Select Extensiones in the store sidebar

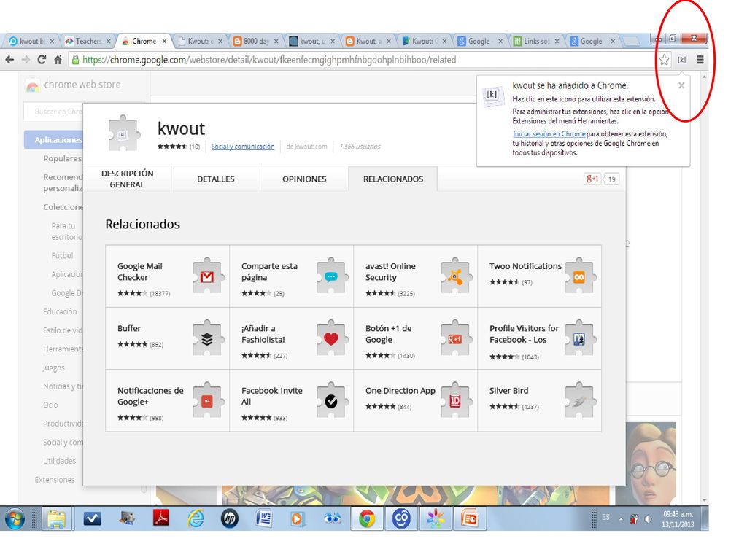[x=55, y=480]
